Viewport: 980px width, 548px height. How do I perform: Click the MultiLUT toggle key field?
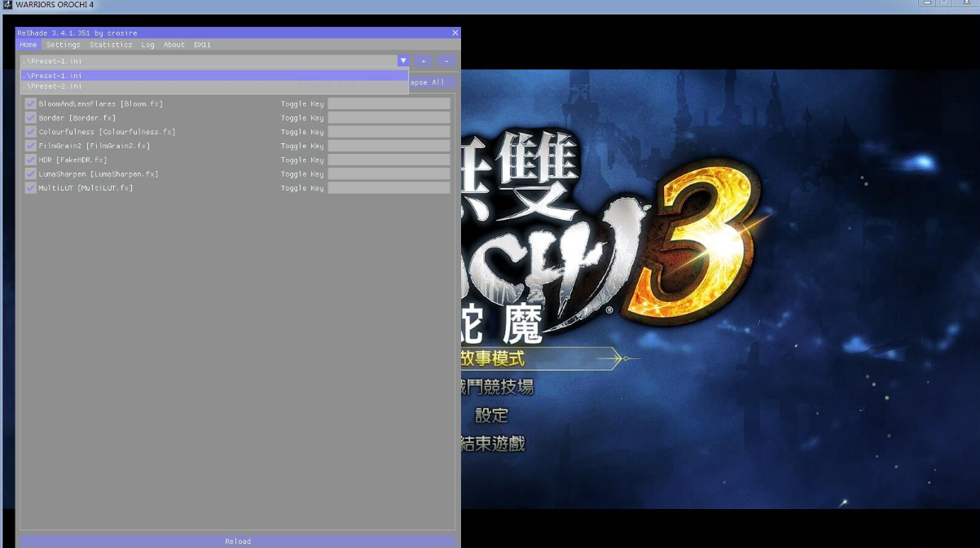click(x=389, y=188)
